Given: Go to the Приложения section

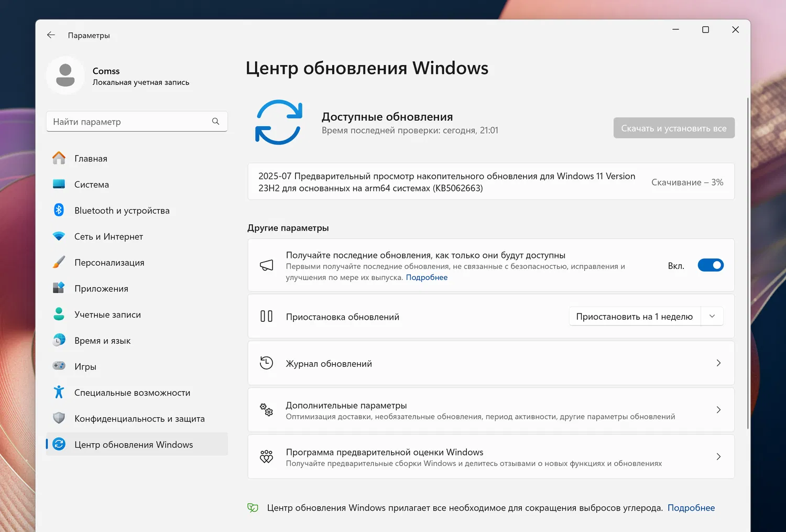Looking at the screenshot, I should pos(101,289).
